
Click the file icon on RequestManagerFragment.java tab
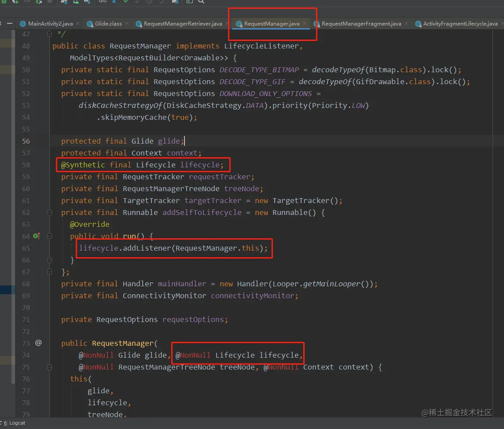pyautogui.click(x=316, y=24)
